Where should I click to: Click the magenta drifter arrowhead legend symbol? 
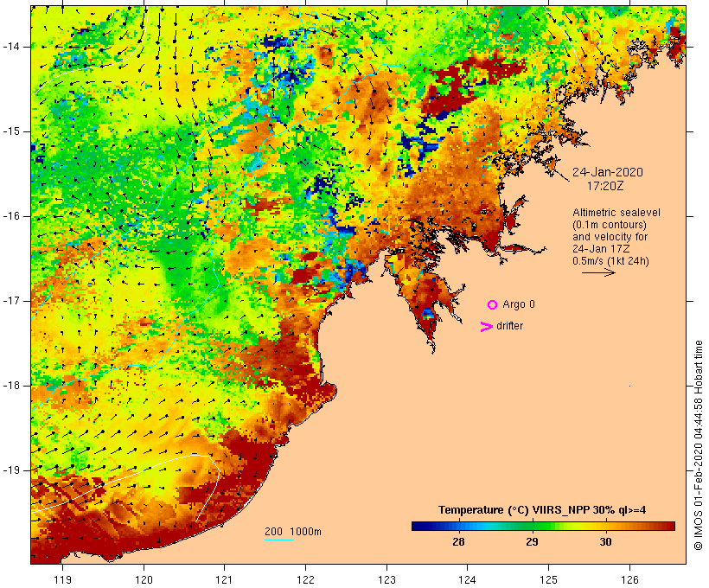pos(487,327)
